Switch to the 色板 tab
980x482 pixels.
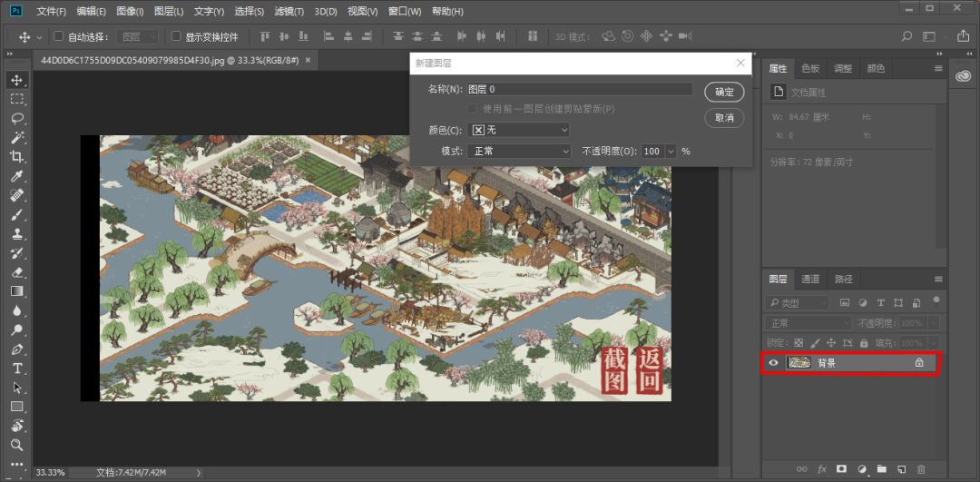pos(810,68)
